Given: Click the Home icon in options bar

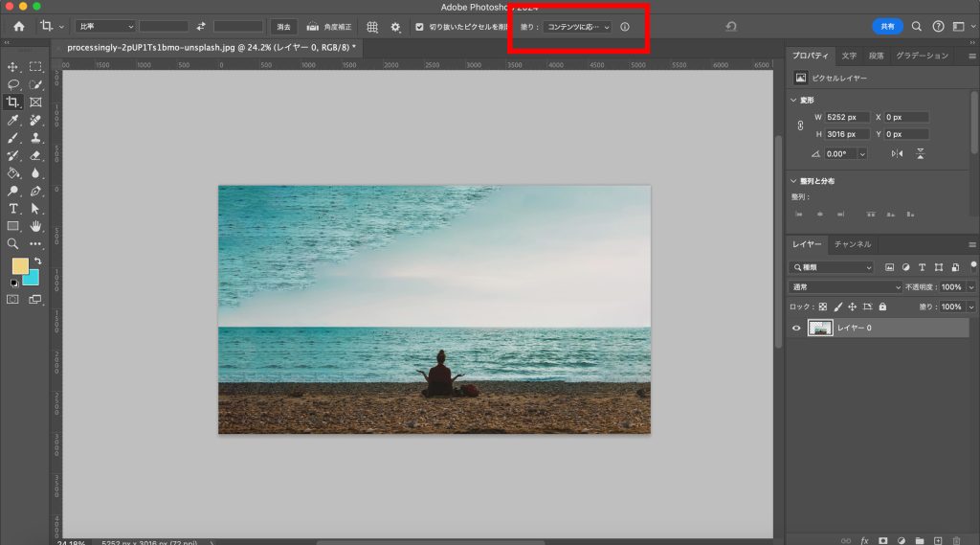Looking at the screenshot, I should point(18,27).
